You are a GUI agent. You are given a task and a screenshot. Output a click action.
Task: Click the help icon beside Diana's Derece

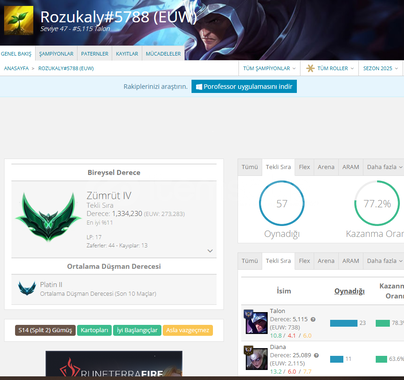(316, 355)
